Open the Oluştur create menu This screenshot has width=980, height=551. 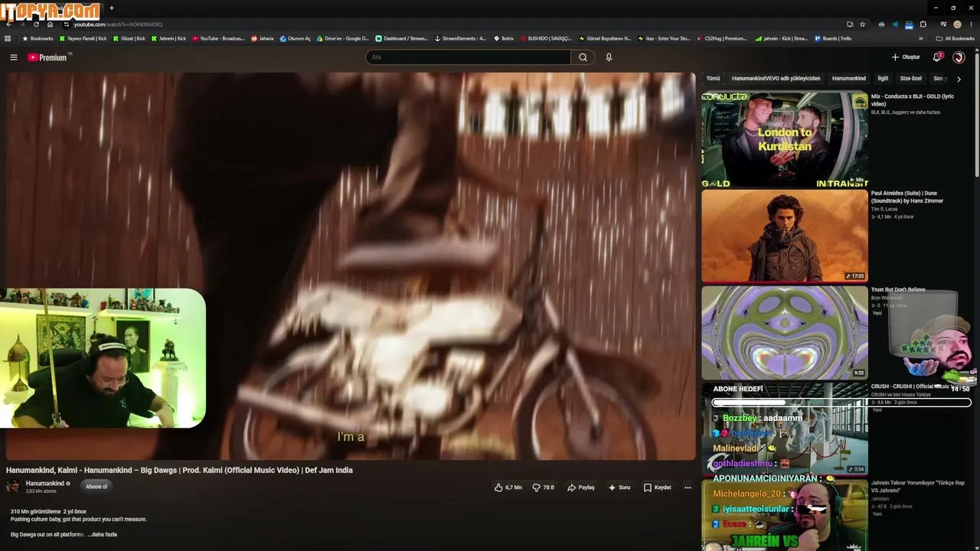(x=906, y=57)
